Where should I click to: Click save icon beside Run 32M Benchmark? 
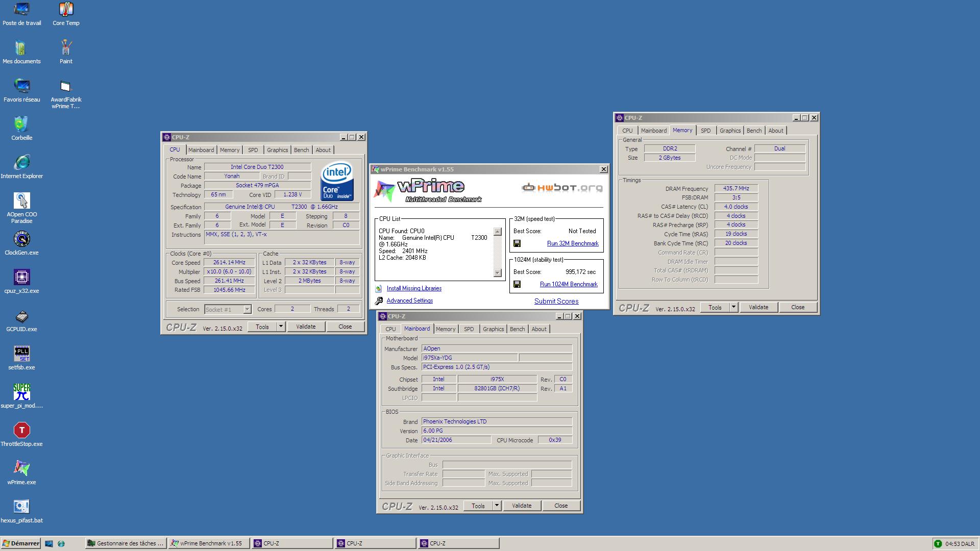[517, 244]
